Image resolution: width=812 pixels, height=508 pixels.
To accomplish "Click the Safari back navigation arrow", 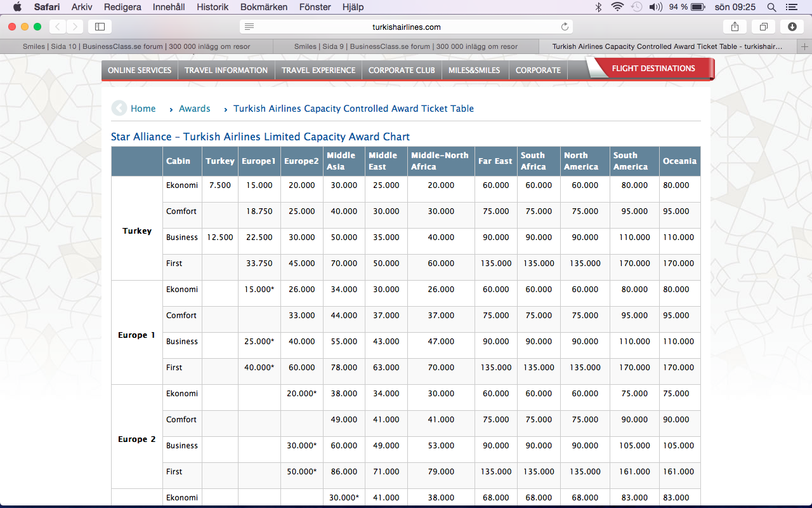I will coord(58,27).
